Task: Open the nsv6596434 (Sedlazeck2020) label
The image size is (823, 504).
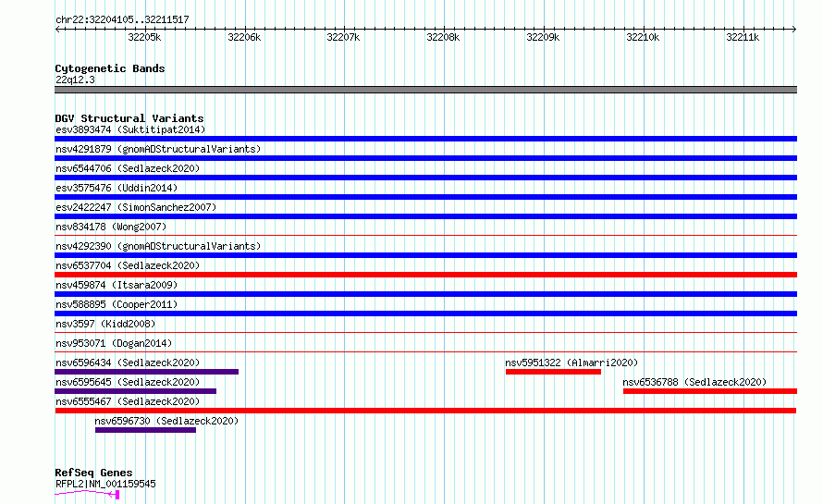Action: (x=128, y=363)
